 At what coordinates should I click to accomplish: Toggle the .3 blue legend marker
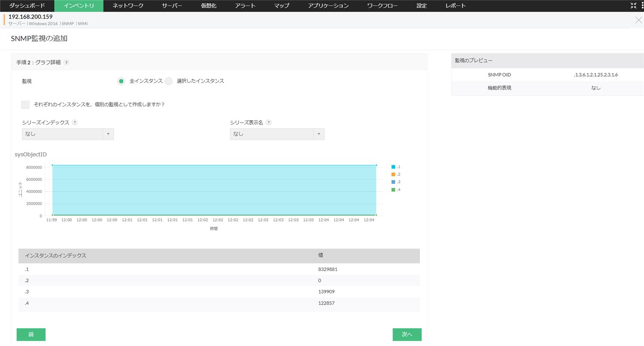point(393,182)
